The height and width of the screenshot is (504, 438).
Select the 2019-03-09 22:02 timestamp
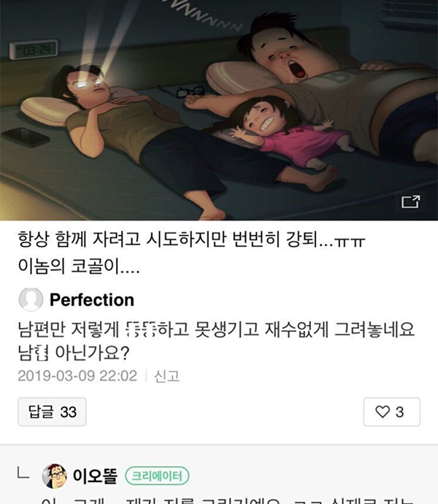click(x=77, y=375)
